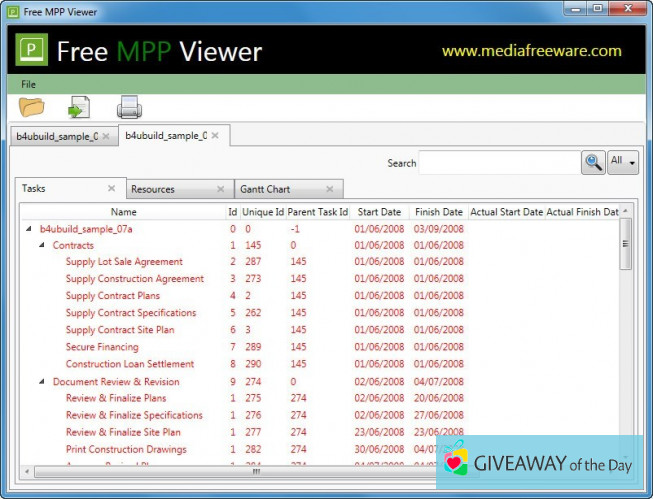Click the magnifier search button
The image size is (653, 499).
[x=593, y=162]
